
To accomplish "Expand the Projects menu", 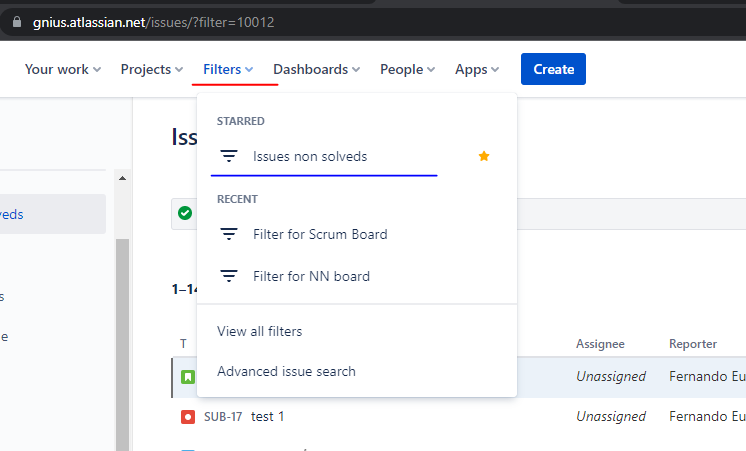I will [x=152, y=69].
